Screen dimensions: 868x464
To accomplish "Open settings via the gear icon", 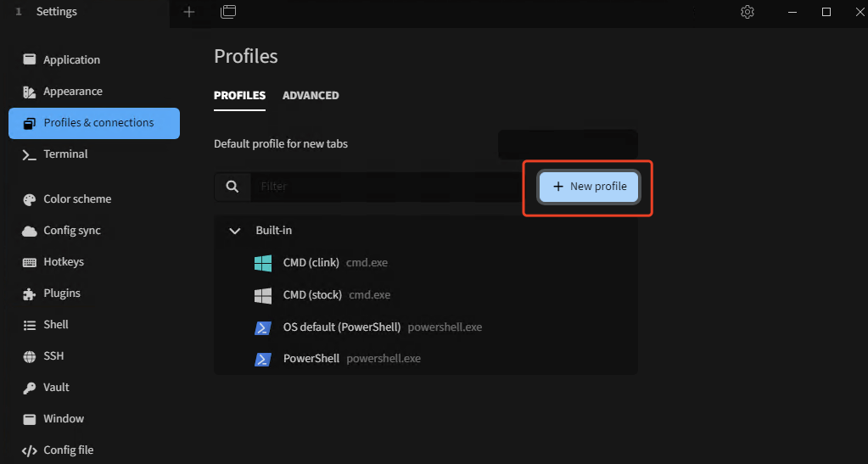I will (x=748, y=12).
